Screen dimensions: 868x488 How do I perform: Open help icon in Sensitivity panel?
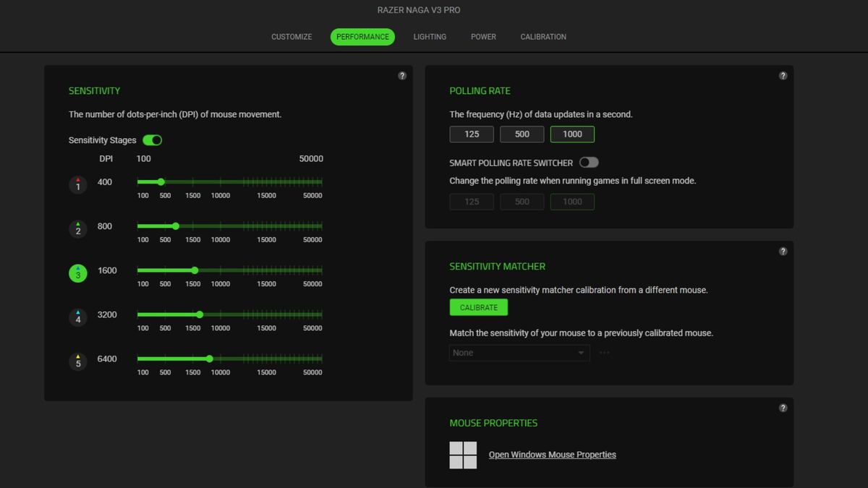[x=402, y=76]
